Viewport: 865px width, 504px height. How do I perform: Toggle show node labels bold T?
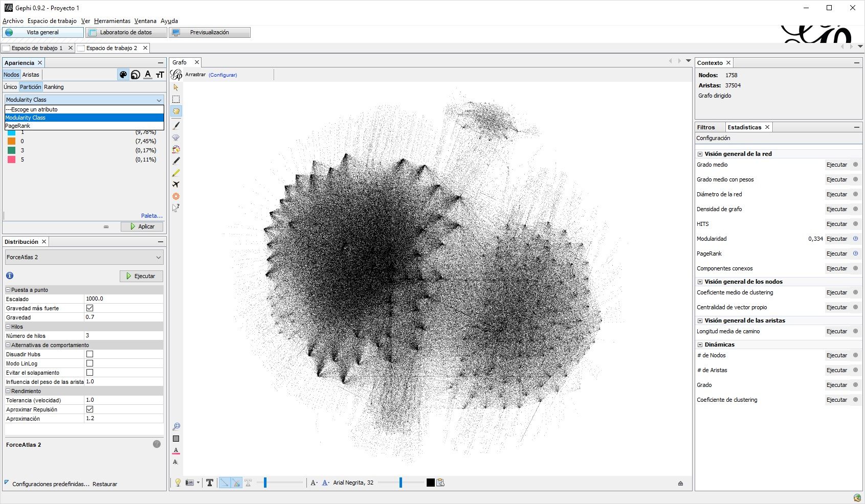coord(210,483)
